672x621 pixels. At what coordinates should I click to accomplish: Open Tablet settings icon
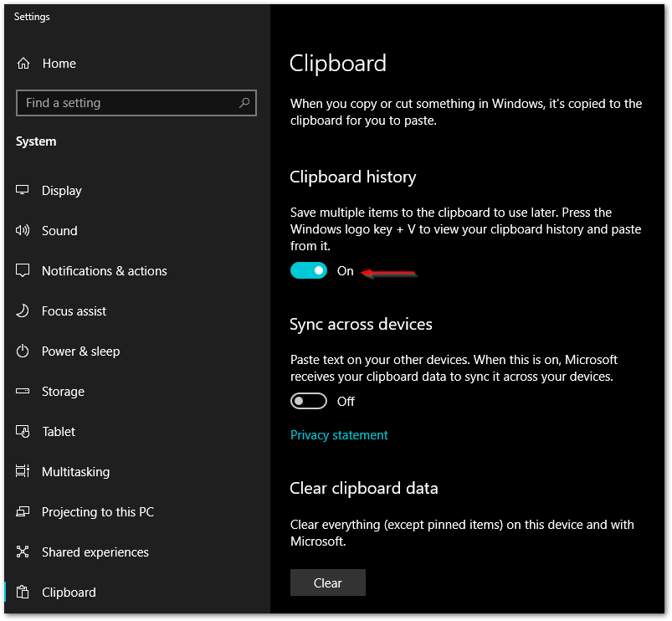[x=22, y=431]
